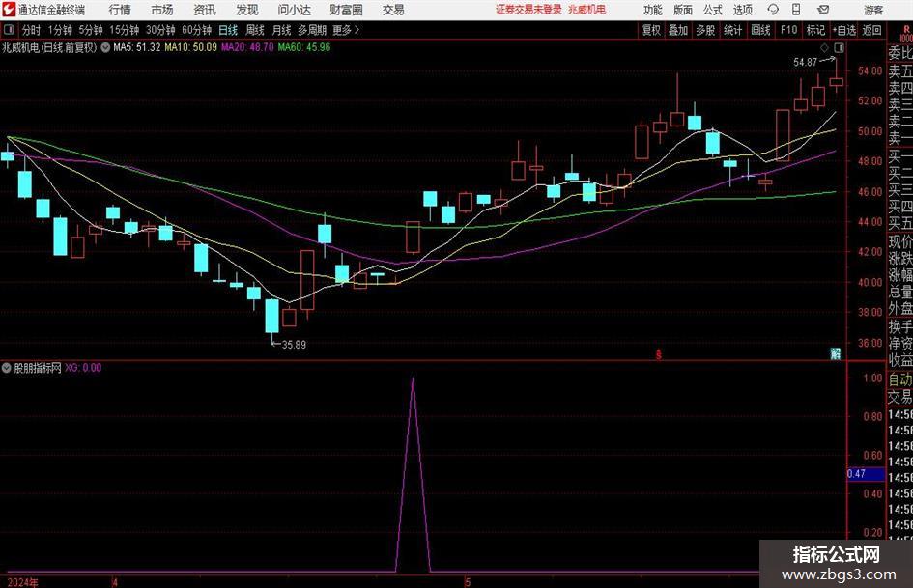Screen dimensions: 913x588
Task: Click the 画线 drawing tools button
Action: coord(760,30)
